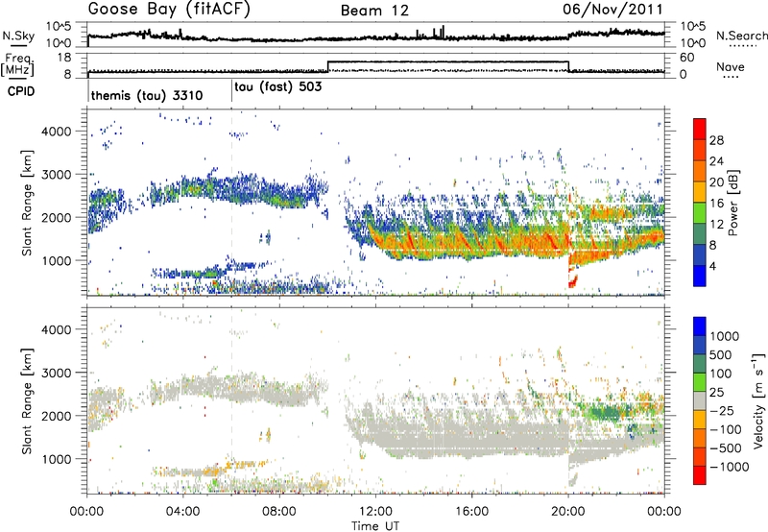Click the '08:00' time tick label

279,511
